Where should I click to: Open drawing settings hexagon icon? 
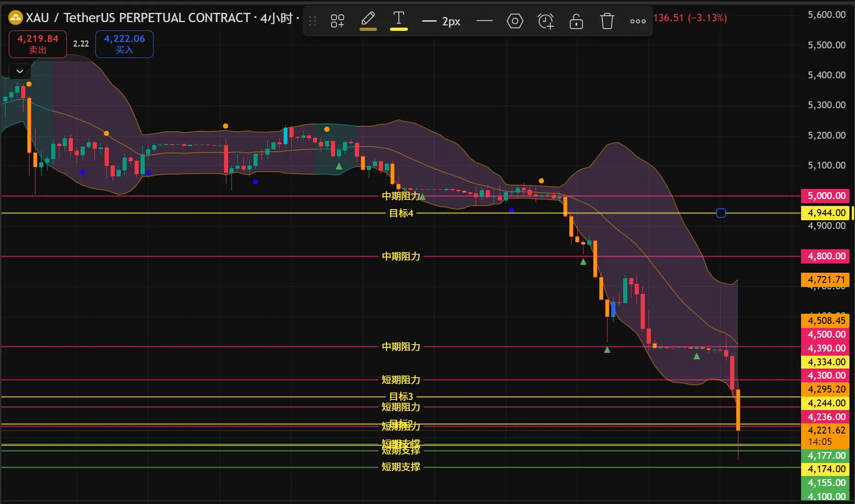click(x=515, y=21)
